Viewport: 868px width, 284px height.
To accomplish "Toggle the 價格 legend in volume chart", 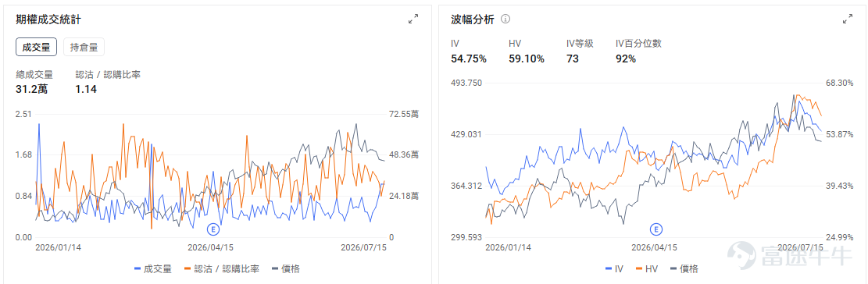I will tap(286, 269).
